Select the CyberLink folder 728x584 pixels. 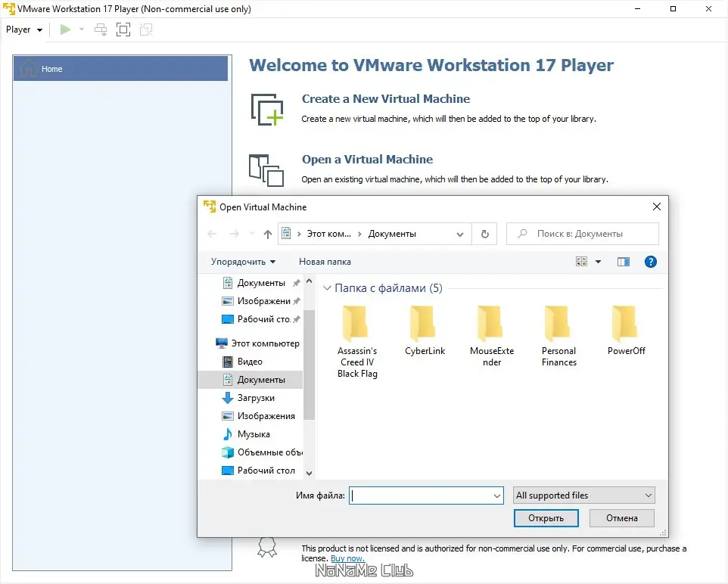coord(425,331)
